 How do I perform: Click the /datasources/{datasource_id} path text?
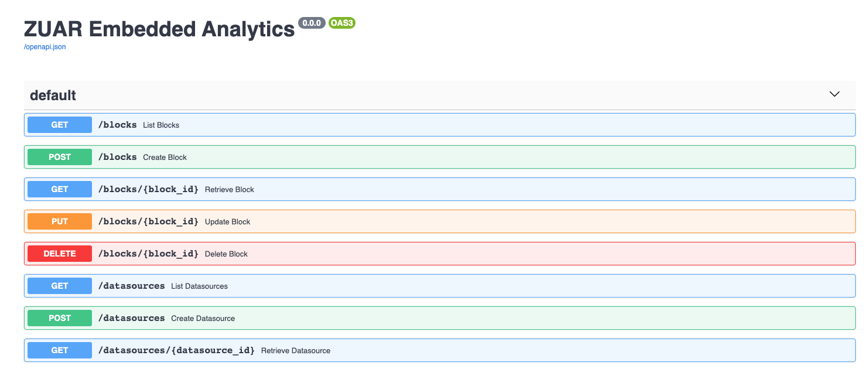pyautogui.click(x=176, y=350)
